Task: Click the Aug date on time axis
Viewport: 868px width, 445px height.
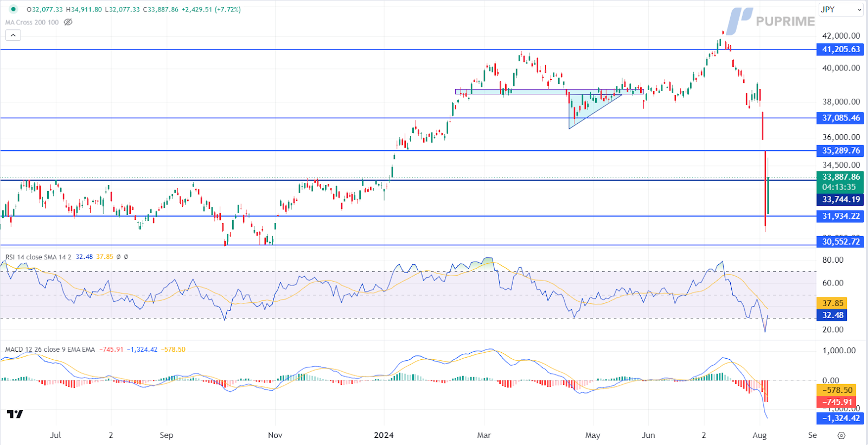Action: coord(759,435)
